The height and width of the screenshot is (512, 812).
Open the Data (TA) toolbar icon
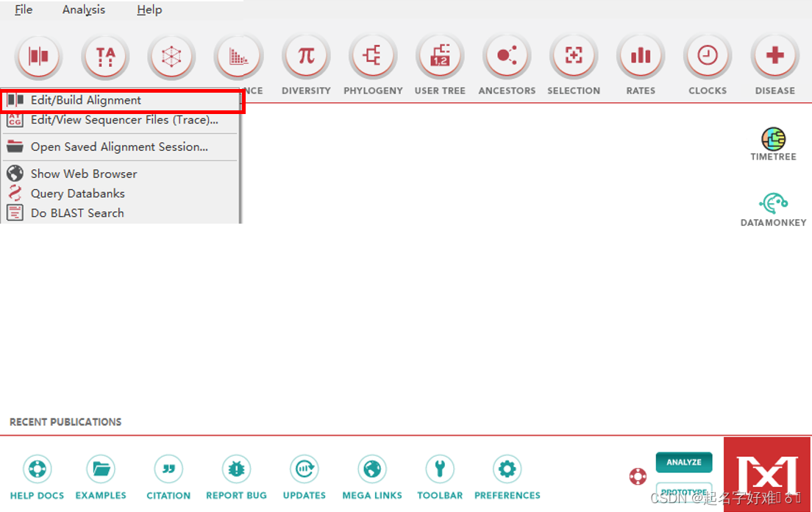[105, 56]
